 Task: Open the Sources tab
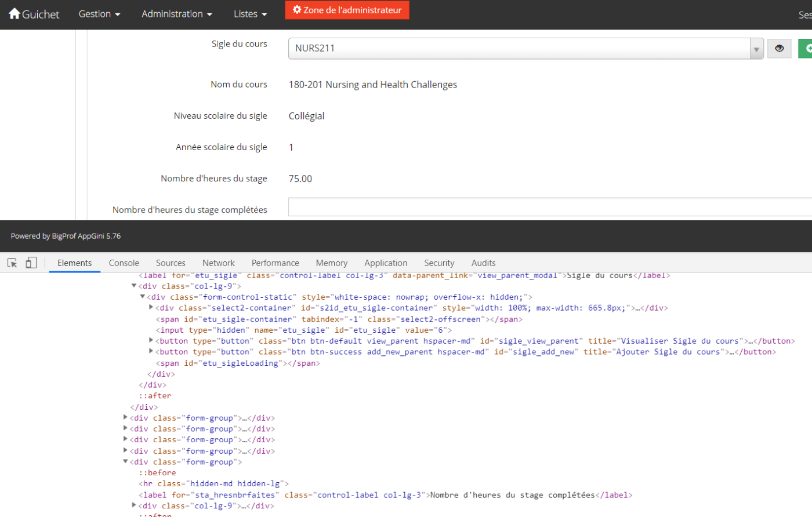pos(171,263)
